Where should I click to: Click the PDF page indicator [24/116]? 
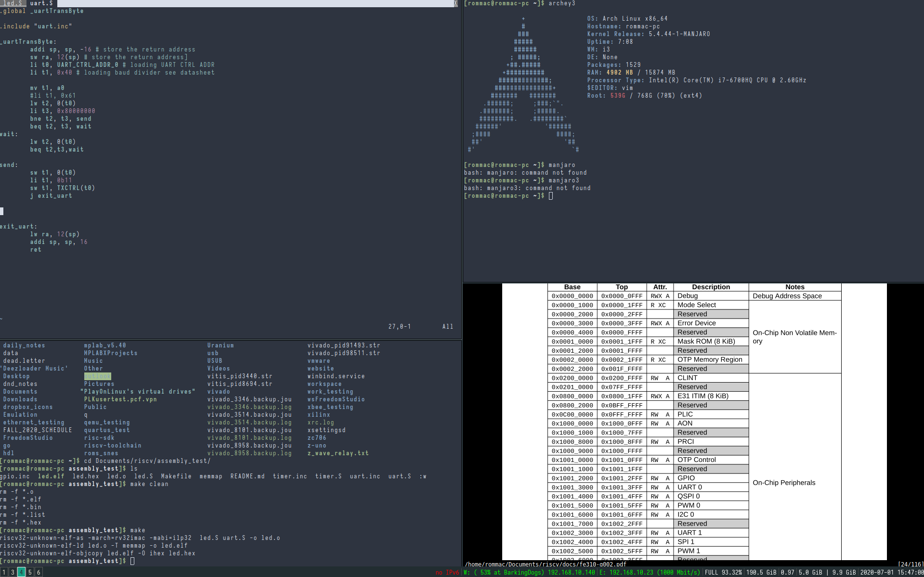[x=910, y=564]
